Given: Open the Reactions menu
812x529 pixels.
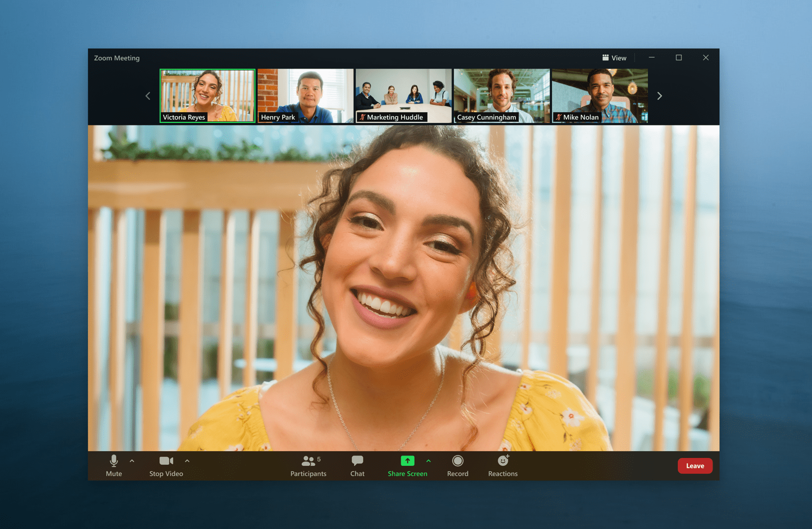Looking at the screenshot, I should pyautogui.click(x=502, y=465).
